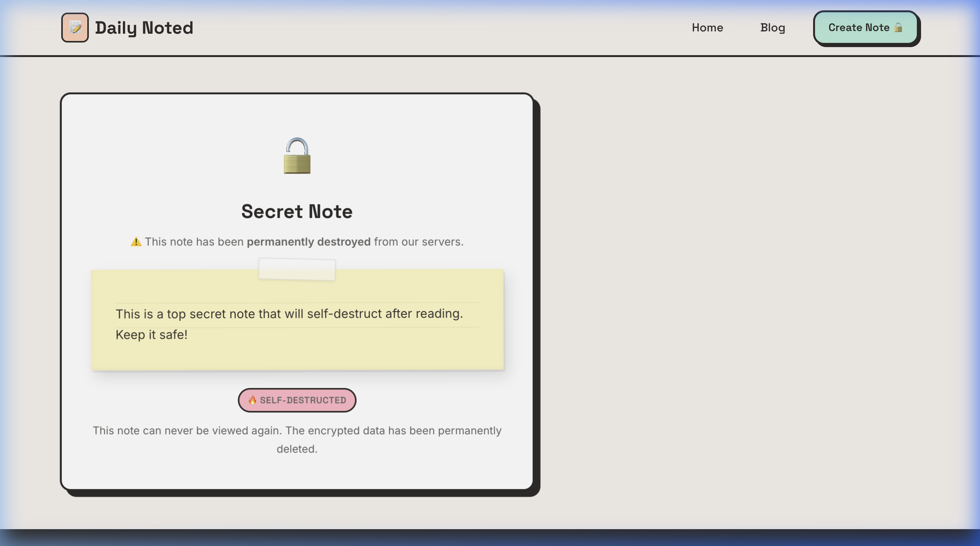Click the unlocked shackle of the padlock graphic
This screenshot has height=546, width=980.
pyautogui.click(x=297, y=144)
